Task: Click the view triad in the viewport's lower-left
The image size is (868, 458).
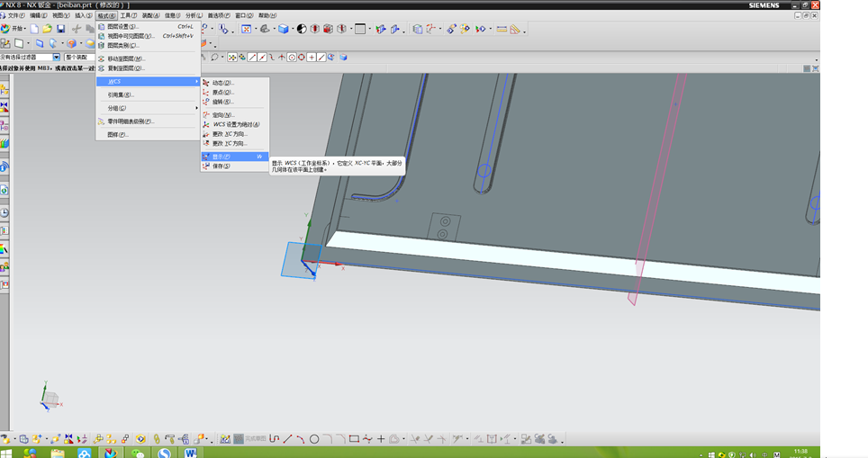Action: (50, 397)
